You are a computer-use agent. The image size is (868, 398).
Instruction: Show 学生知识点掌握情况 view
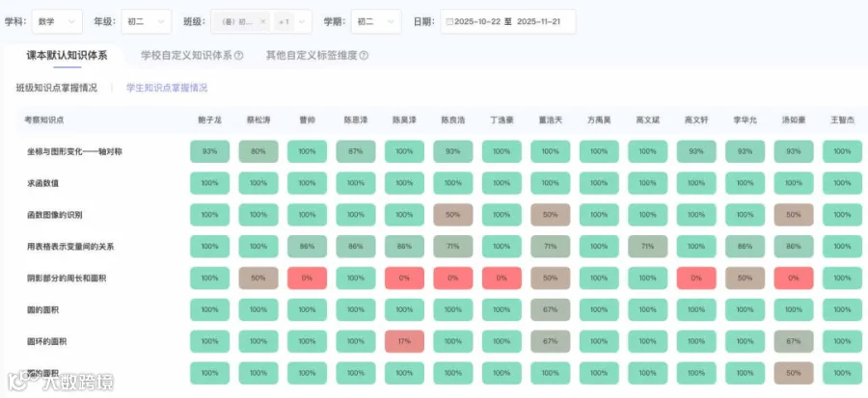167,88
